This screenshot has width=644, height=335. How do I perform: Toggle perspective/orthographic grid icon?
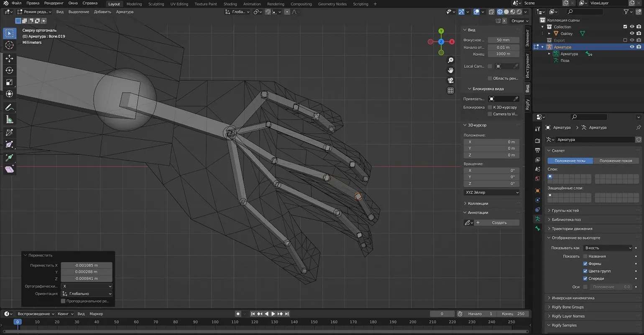450,90
